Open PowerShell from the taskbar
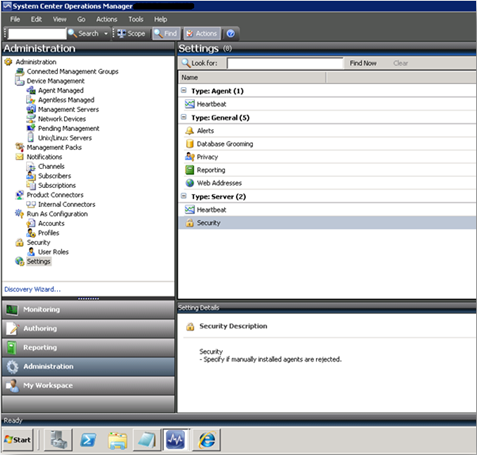 coord(88,440)
